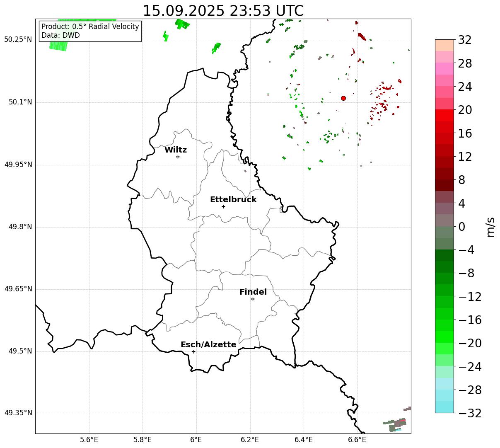500x448 pixels.
Task: Click the Product: 0.5° Radial Velocity text
Action: click(90, 27)
